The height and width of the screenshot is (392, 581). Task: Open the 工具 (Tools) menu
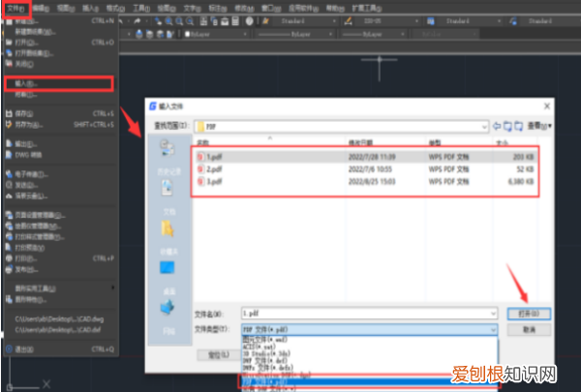click(x=141, y=8)
